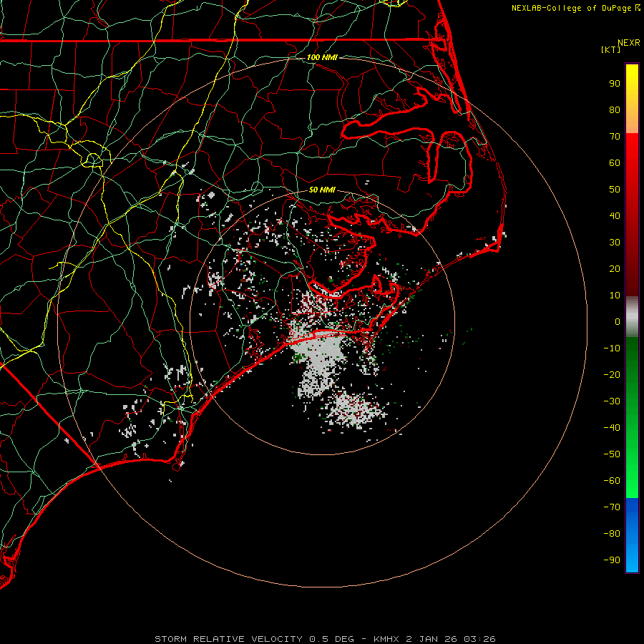Viewport: 644px width, 644px height.
Task: Click the blue segment of the color bar
Action: 632,535
